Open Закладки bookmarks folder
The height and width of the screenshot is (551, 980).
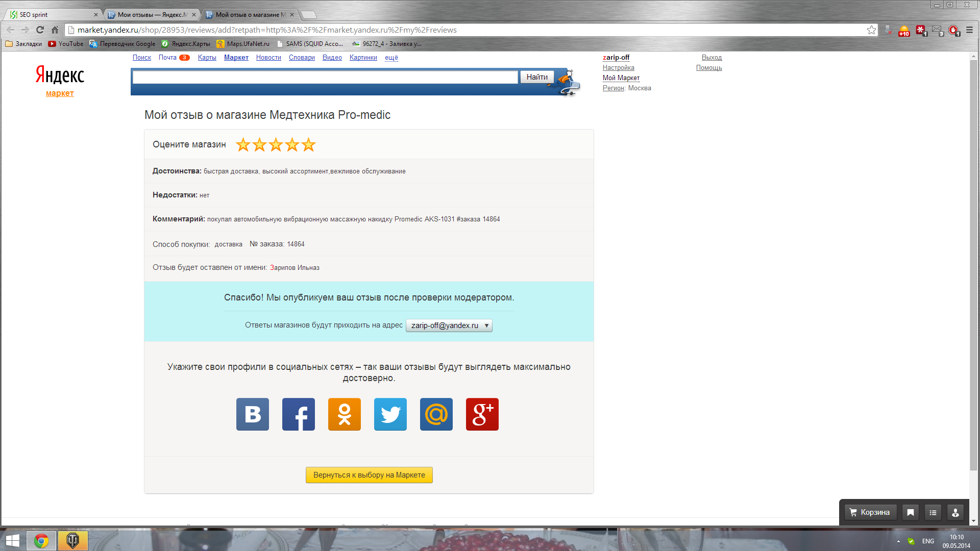tap(23, 44)
